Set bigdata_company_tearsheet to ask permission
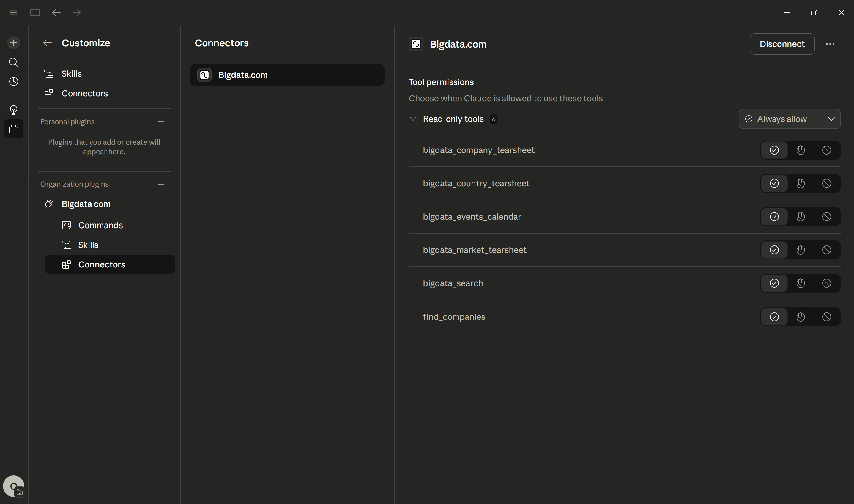 (x=800, y=150)
